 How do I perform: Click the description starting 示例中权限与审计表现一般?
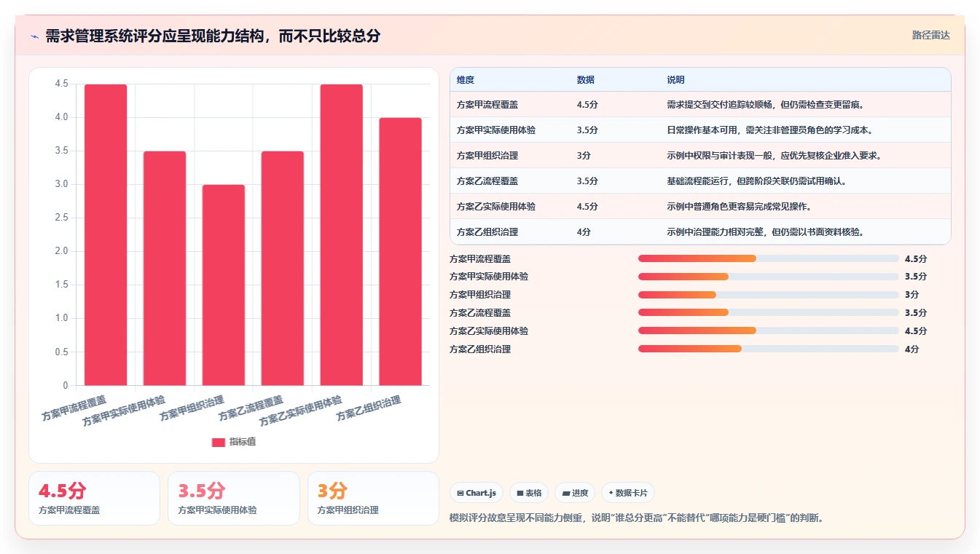point(774,156)
